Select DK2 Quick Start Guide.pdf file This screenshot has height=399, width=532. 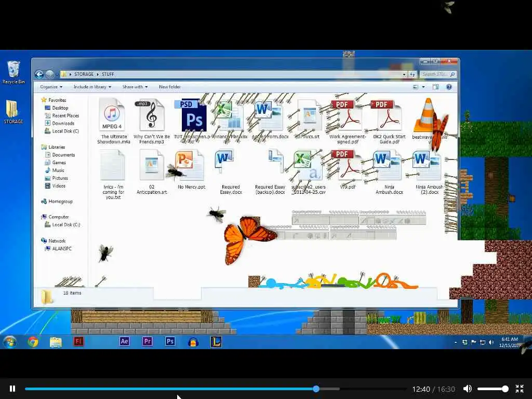389,121
